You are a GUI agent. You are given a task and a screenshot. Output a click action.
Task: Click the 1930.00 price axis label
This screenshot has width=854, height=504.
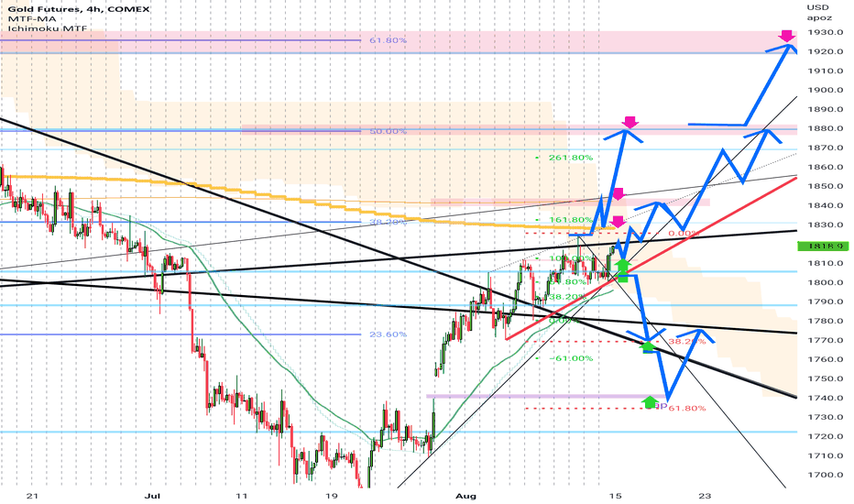[x=825, y=32]
